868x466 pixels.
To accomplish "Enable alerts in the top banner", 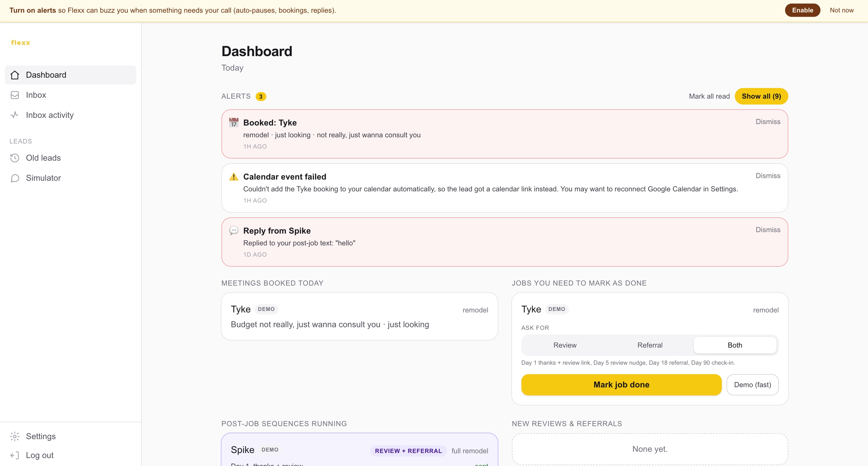I will point(803,10).
